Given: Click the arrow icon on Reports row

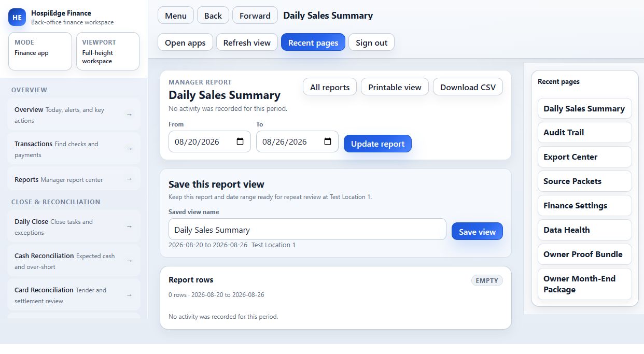Looking at the screenshot, I should pyautogui.click(x=129, y=179).
